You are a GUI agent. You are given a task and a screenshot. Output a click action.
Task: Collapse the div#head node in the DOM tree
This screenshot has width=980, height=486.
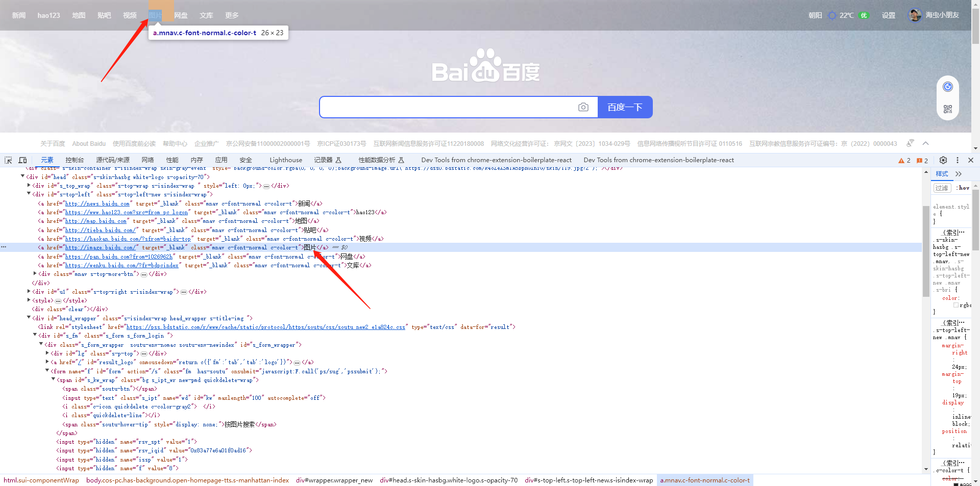22,176
